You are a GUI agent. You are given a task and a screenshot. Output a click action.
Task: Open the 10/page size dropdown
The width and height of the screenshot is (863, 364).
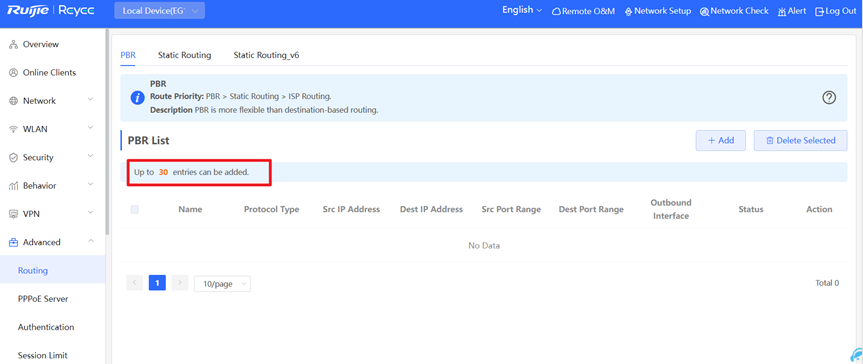[222, 284]
